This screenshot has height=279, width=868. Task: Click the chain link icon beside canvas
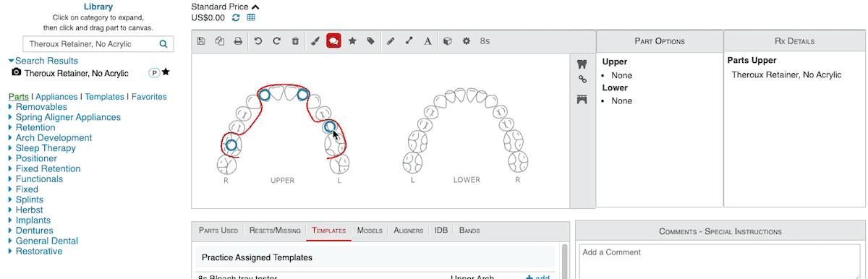582,80
